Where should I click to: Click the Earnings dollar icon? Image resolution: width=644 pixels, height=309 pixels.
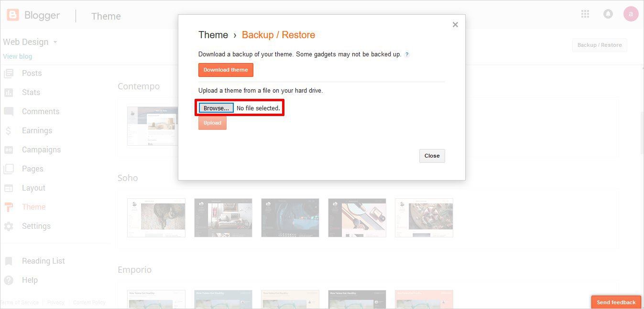tap(9, 131)
